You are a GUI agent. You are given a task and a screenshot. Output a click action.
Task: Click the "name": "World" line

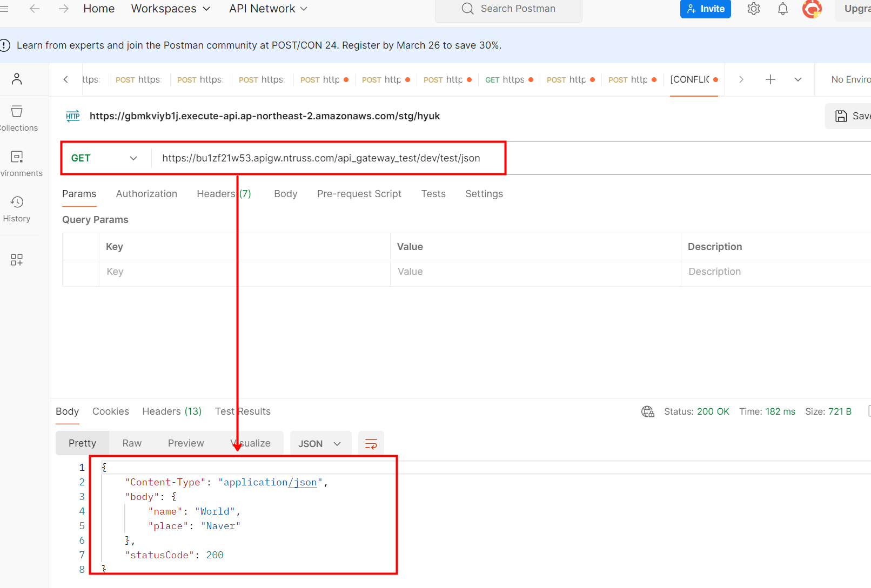(194, 511)
